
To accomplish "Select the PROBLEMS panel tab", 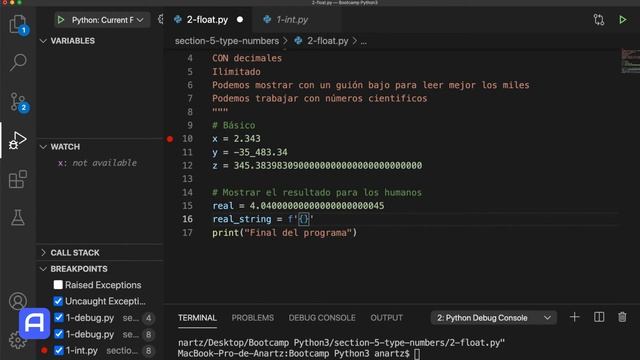I will point(253,318).
